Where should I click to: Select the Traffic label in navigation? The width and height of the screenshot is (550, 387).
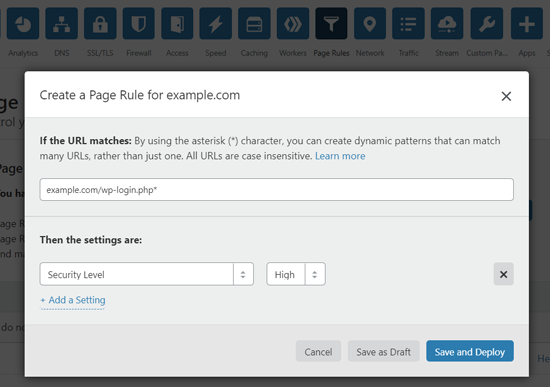(408, 53)
